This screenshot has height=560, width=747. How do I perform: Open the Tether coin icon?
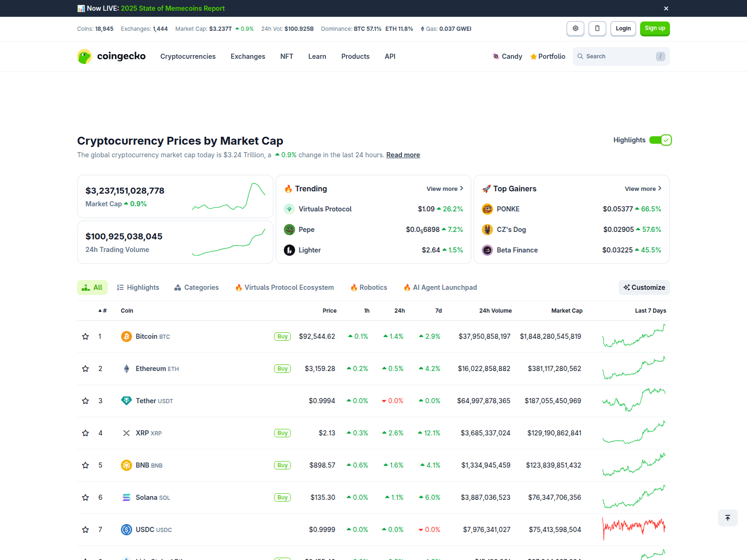click(x=127, y=401)
